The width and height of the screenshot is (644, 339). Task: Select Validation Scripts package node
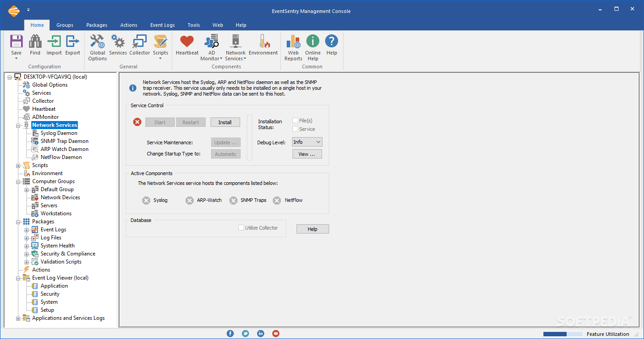pos(61,262)
